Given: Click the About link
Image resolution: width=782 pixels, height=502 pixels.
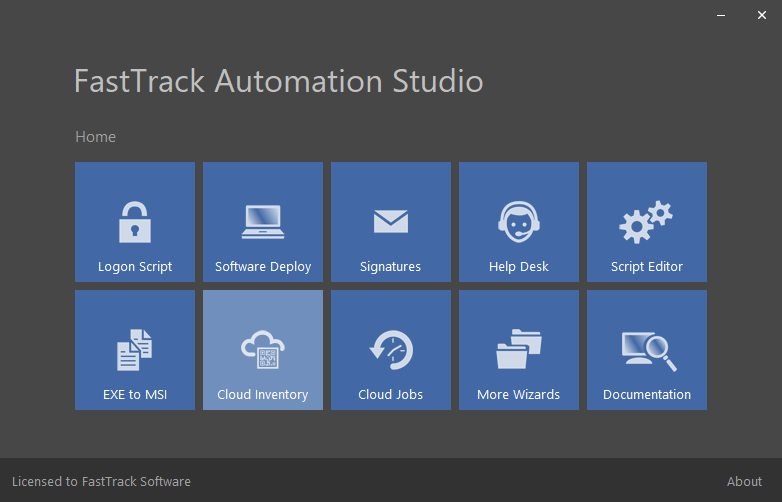Looking at the screenshot, I should point(744,482).
